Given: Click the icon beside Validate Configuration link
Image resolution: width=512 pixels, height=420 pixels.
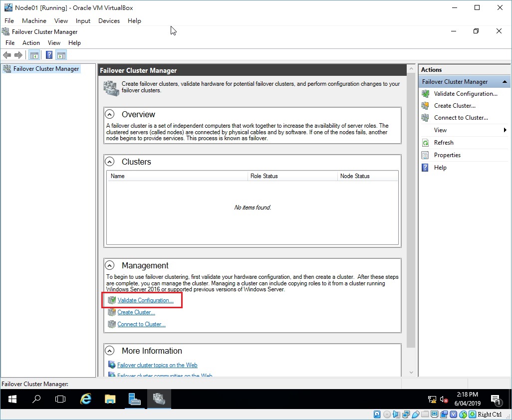Looking at the screenshot, I should [112, 300].
